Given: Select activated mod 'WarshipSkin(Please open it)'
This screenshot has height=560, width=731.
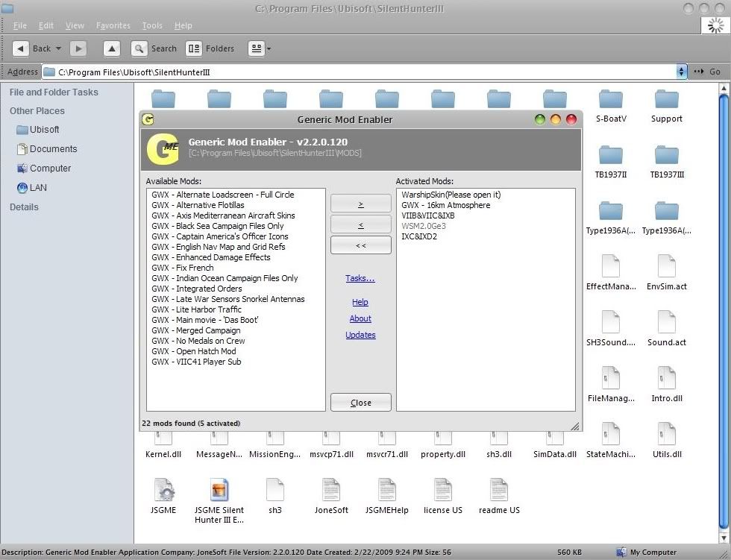Looking at the screenshot, I should 451,195.
